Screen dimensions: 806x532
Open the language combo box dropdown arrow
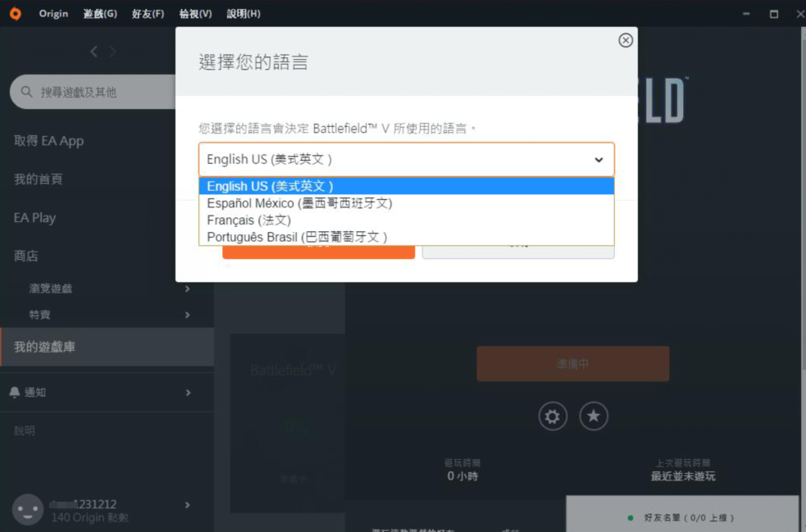pos(599,160)
